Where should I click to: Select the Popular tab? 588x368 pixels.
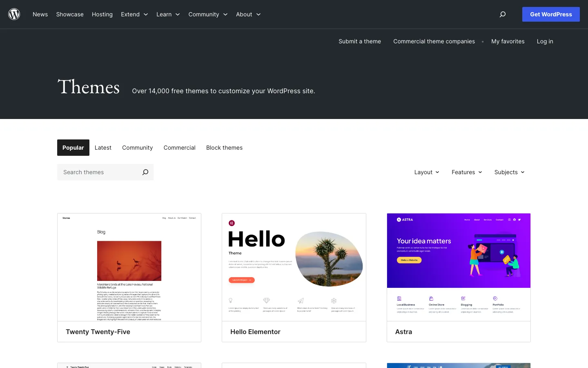click(73, 148)
